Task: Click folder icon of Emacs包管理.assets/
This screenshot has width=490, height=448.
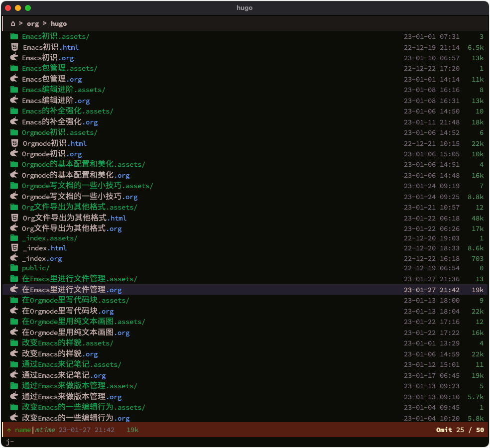Action: (x=14, y=68)
